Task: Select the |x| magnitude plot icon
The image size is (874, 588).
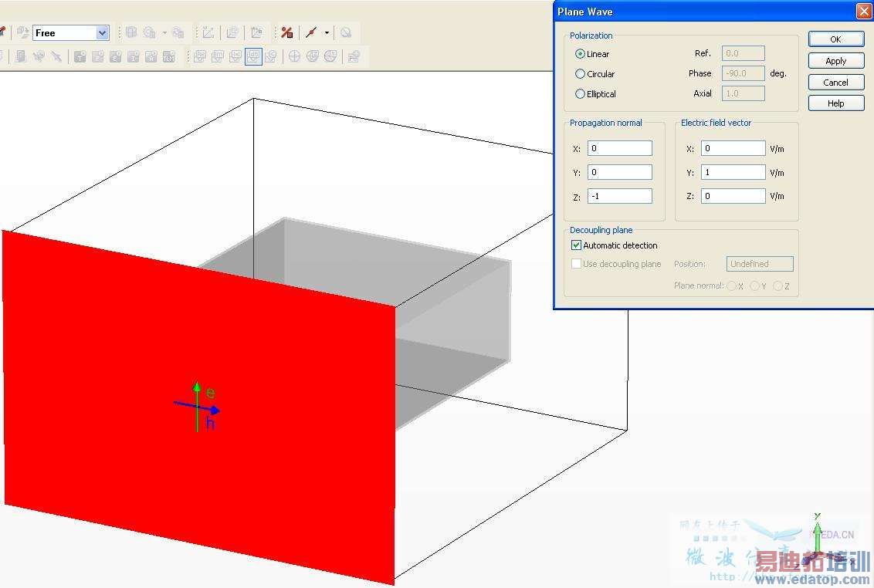Action: [x=235, y=56]
